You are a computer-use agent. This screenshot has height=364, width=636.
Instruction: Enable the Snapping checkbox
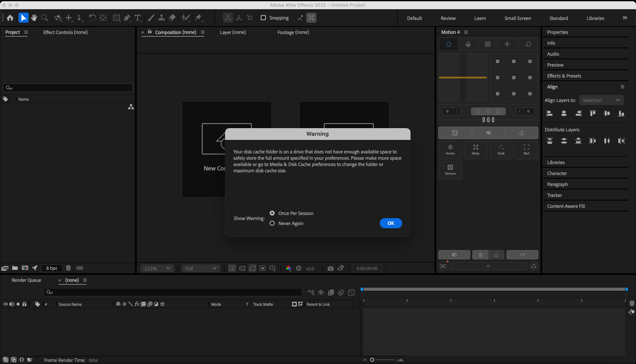pos(263,18)
